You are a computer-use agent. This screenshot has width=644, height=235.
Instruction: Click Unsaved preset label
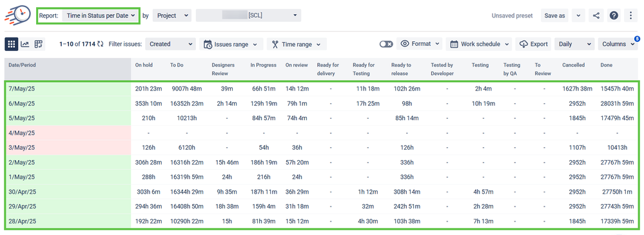pos(512,15)
